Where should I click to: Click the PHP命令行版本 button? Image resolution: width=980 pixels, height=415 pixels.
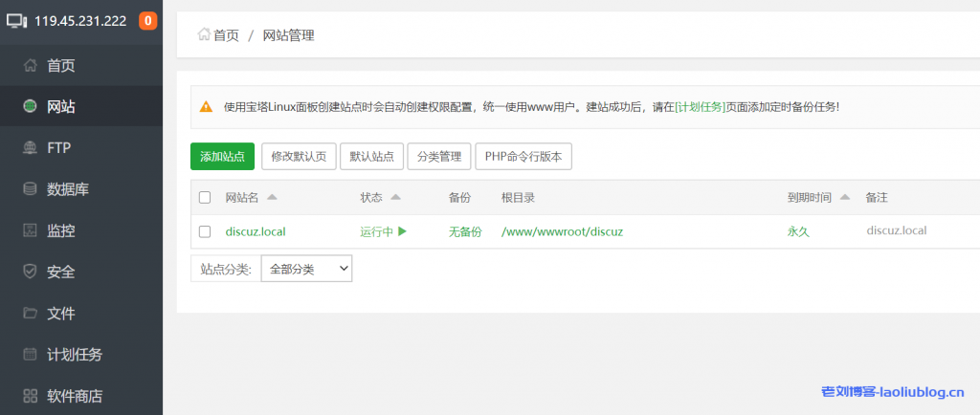click(523, 157)
